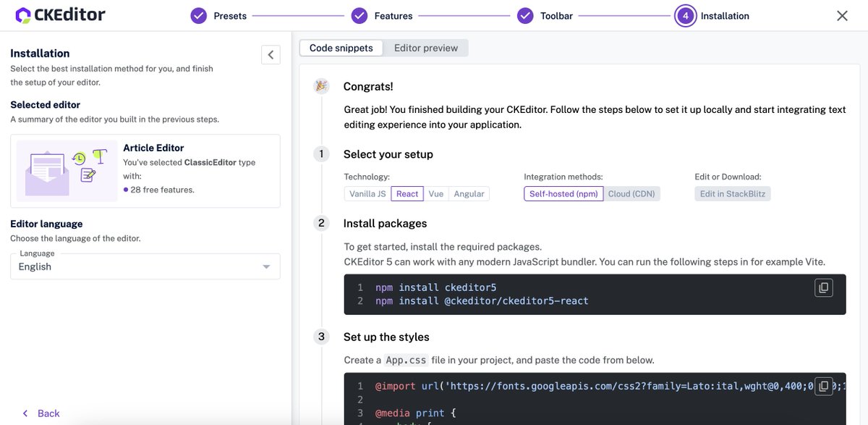
Task: Click the 'Congrats!' heading
Action: (x=368, y=87)
